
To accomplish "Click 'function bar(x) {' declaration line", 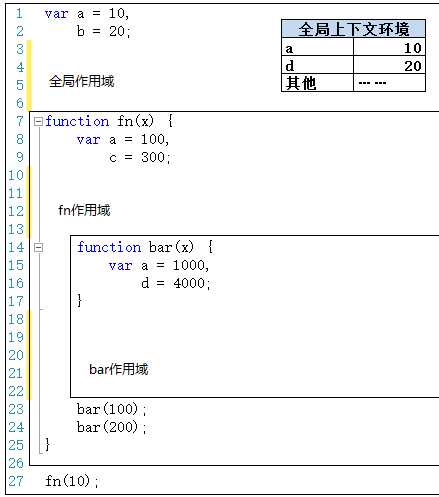I will 145,247.
